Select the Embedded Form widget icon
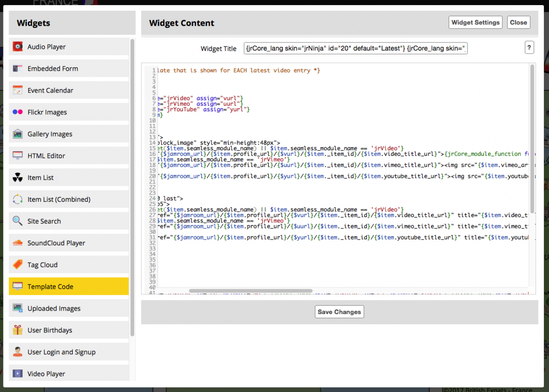Viewport: 549px width, 392px height. [x=18, y=69]
